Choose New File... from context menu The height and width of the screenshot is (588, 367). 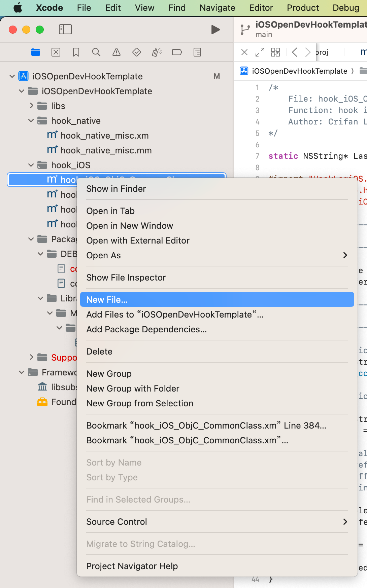point(217,300)
